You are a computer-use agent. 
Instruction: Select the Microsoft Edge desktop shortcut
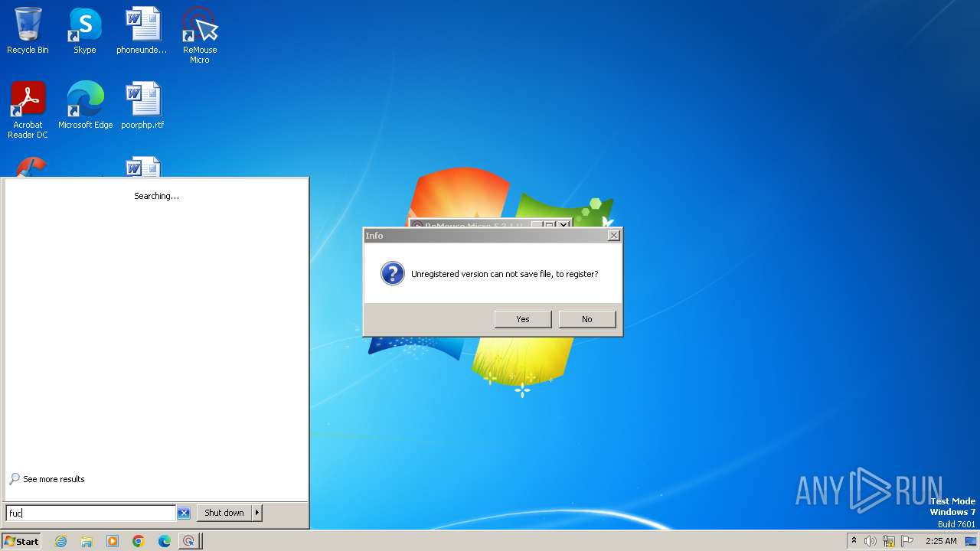pos(85,106)
